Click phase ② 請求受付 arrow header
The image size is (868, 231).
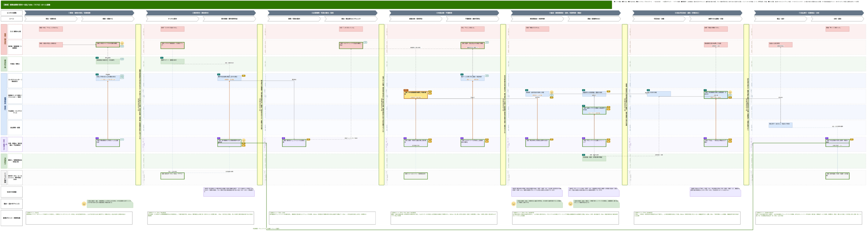point(201,13)
